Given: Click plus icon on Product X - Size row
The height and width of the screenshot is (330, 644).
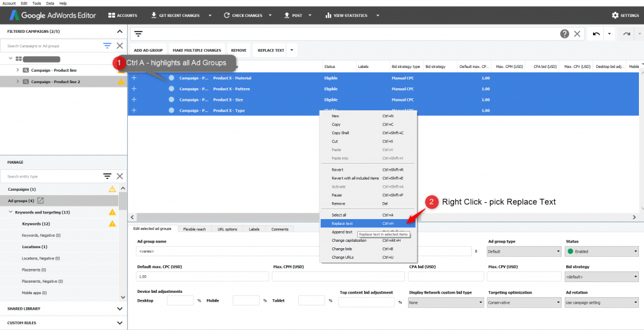Looking at the screenshot, I should tap(134, 99).
